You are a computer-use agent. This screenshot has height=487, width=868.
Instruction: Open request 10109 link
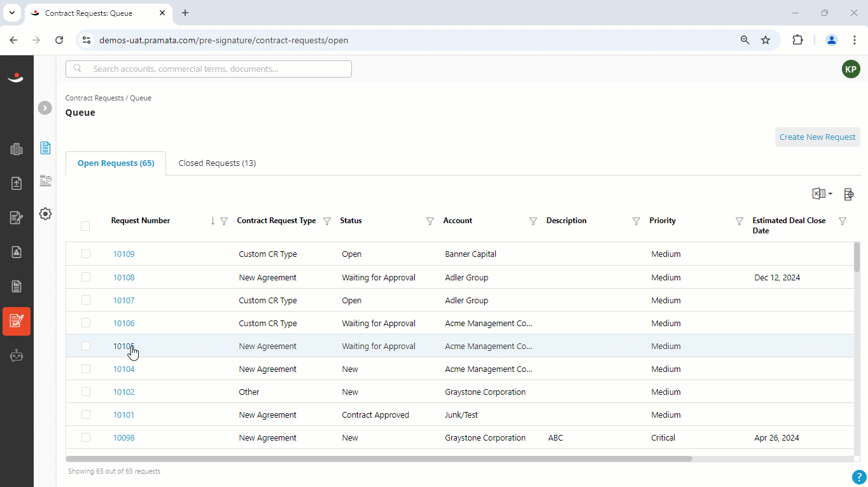(124, 254)
